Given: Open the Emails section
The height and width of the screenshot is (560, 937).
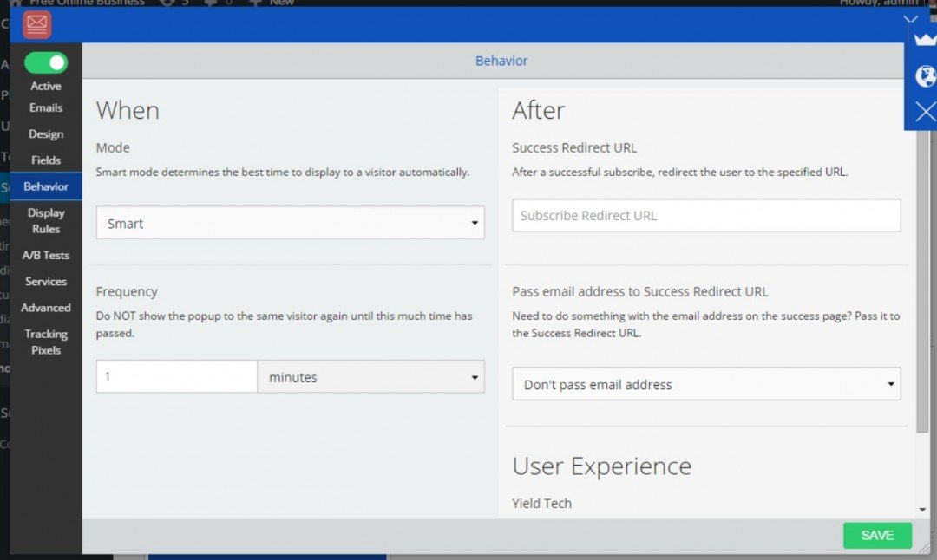Looking at the screenshot, I should 46,107.
